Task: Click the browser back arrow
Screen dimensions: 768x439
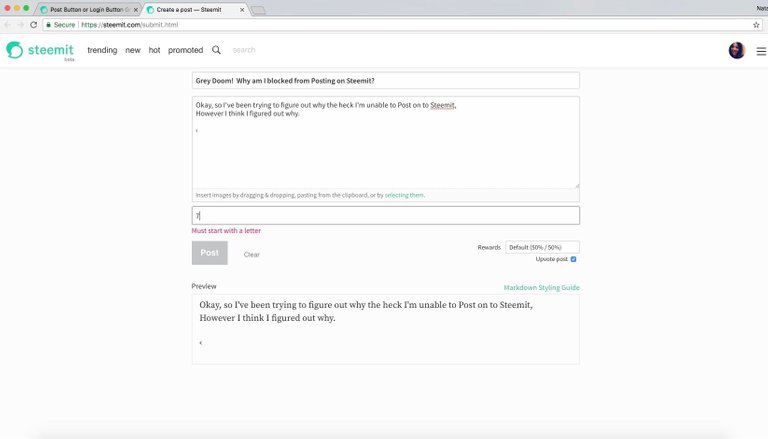Action: point(7,24)
